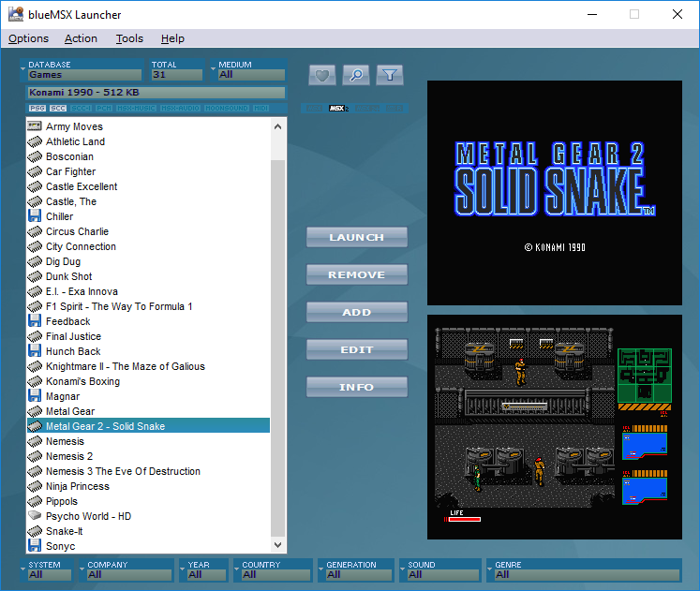Open the GENRE filter dropdown

pos(585,570)
